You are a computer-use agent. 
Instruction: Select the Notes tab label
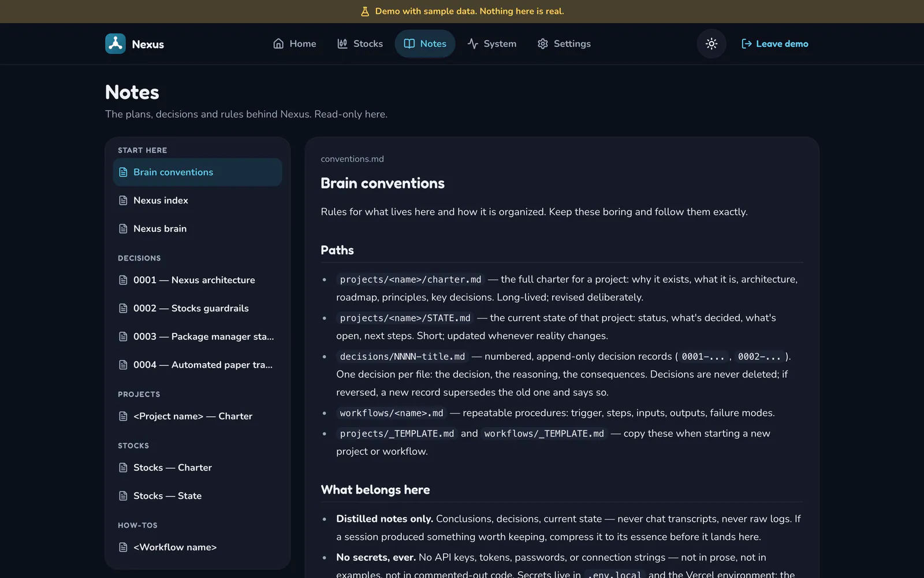point(433,44)
